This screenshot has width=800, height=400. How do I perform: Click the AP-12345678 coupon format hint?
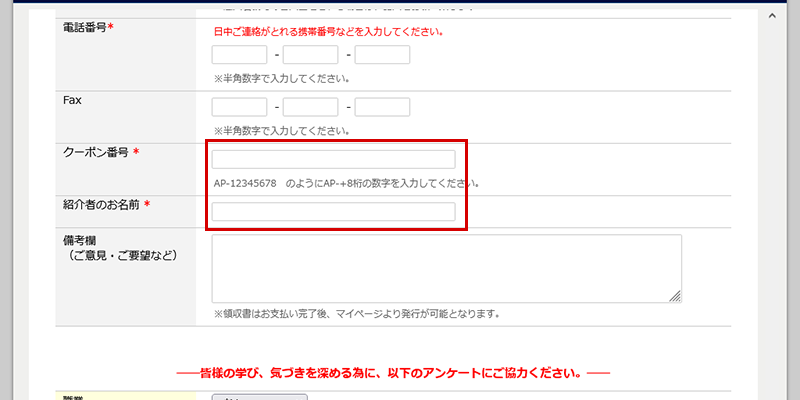pos(346,183)
